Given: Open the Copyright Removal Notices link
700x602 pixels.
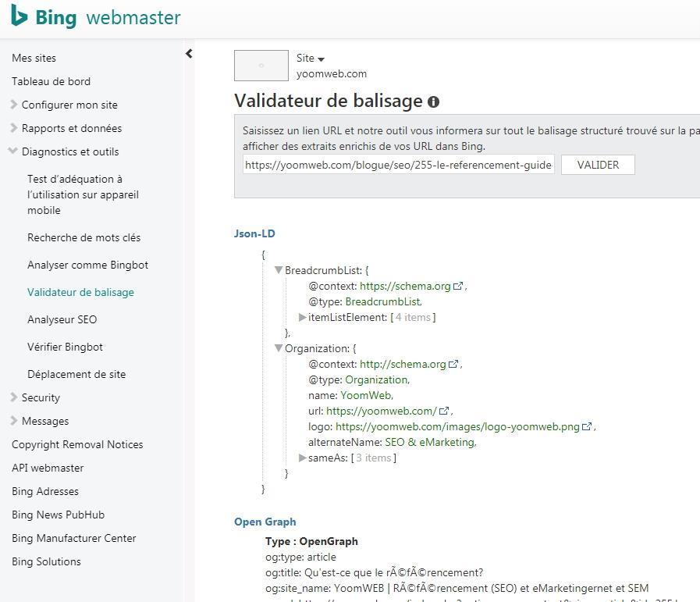Looking at the screenshot, I should pos(77,444).
